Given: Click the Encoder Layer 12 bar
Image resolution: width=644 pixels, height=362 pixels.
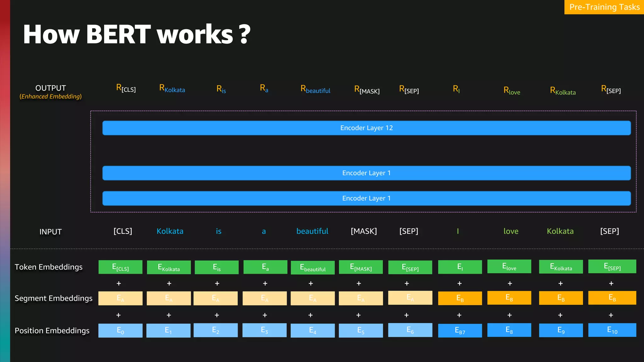Looking at the screenshot, I should [x=366, y=128].
